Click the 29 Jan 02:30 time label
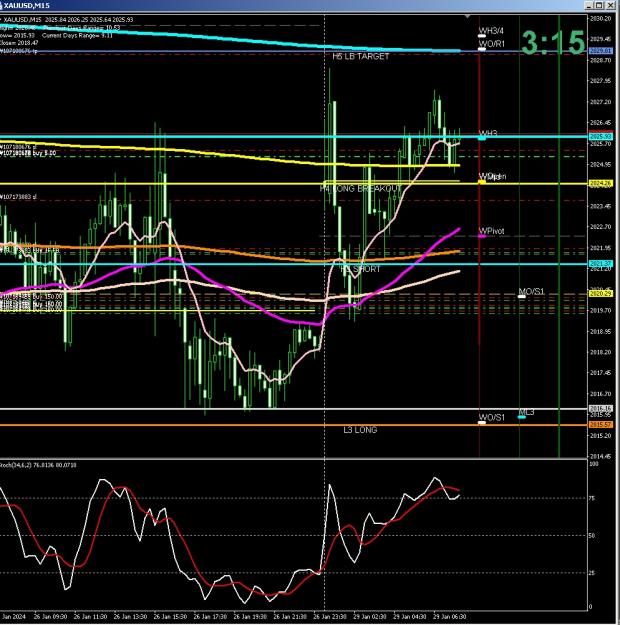The height and width of the screenshot is (625, 620). (x=370, y=617)
